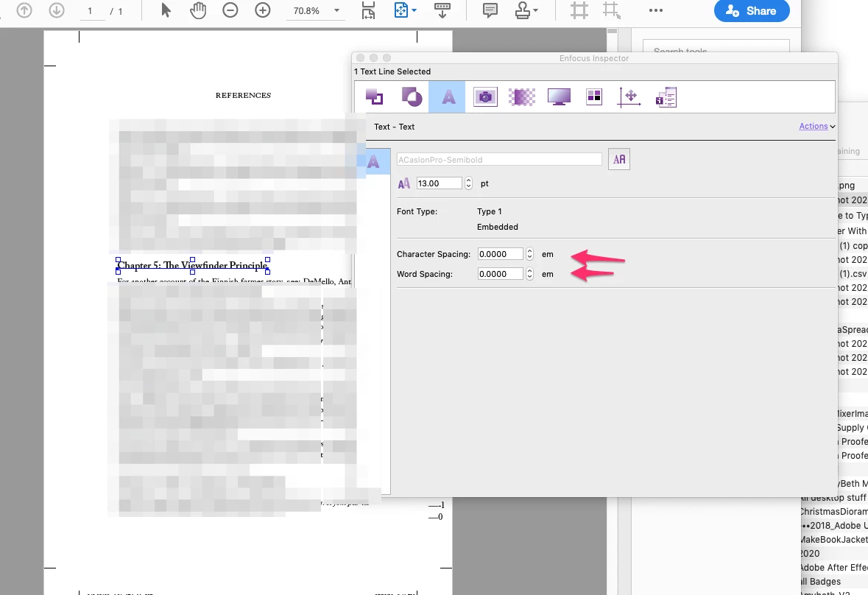868x595 pixels.
Task: Click the Share button
Action: click(752, 10)
